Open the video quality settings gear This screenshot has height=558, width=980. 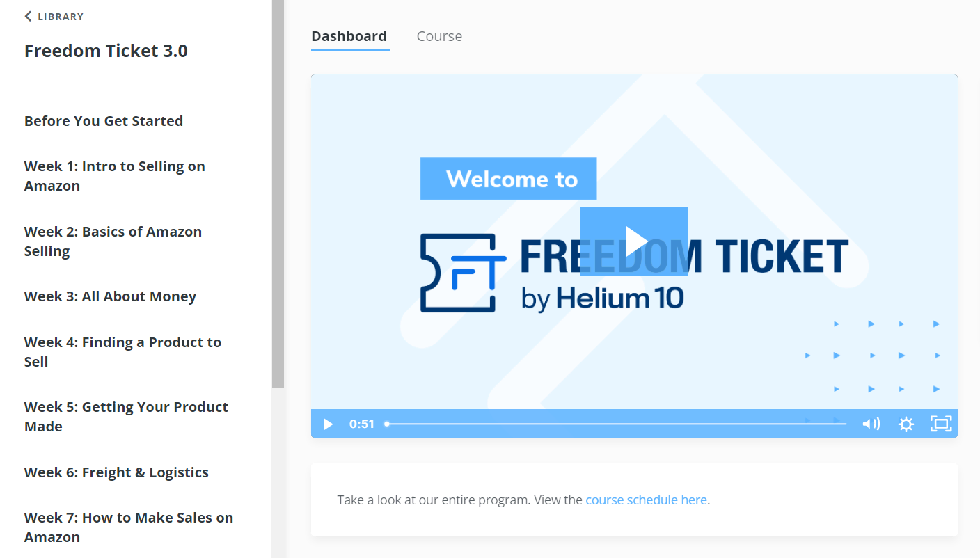click(x=906, y=424)
